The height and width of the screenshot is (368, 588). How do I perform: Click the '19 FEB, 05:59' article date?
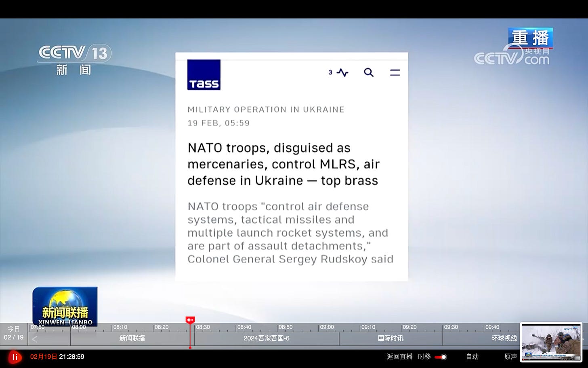coord(218,123)
